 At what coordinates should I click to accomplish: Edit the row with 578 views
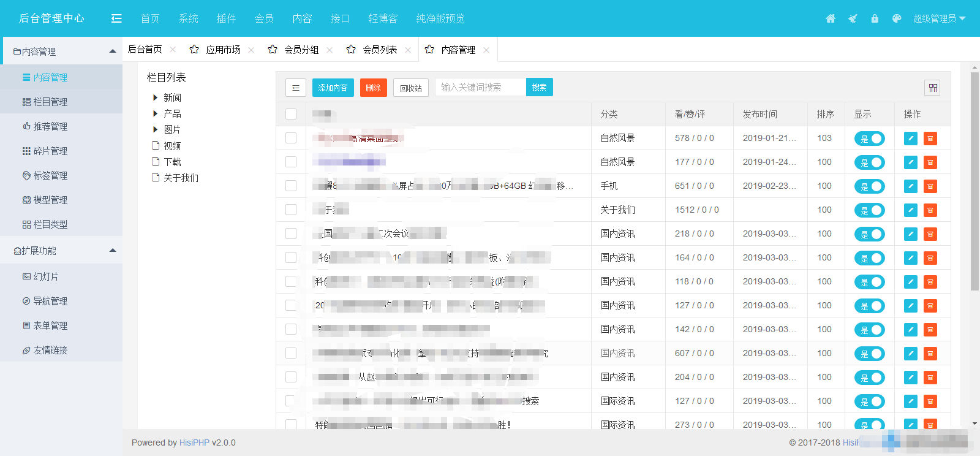coord(911,139)
